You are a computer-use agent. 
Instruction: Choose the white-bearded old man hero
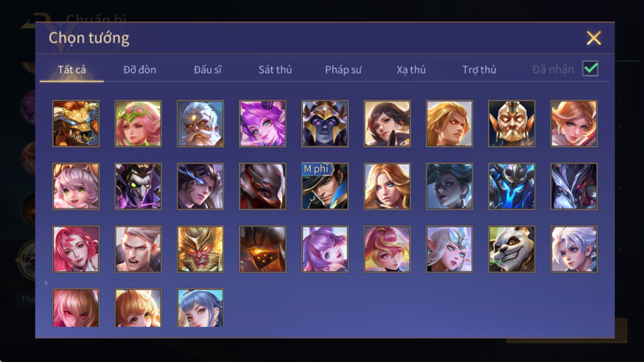click(x=200, y=124)
